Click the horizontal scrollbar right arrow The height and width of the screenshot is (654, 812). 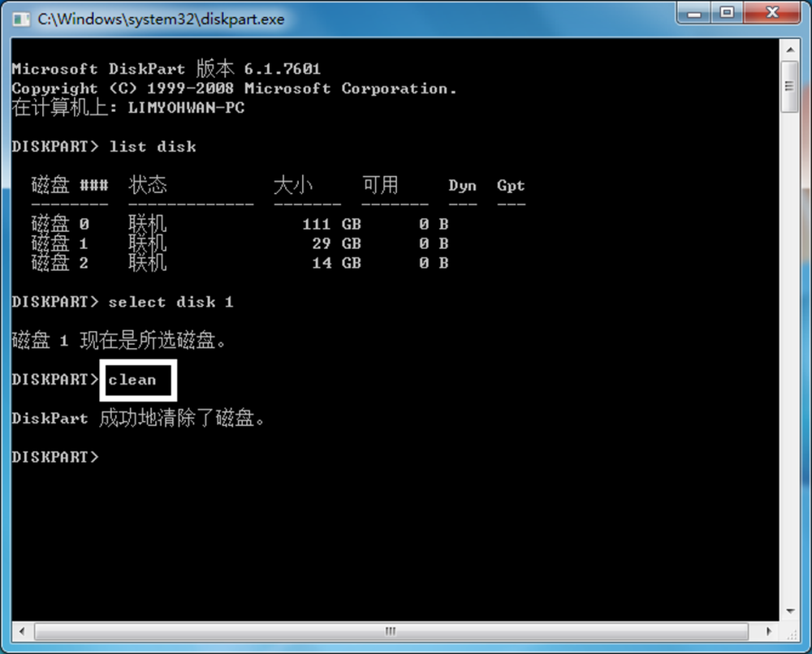[x=769, y=631]
